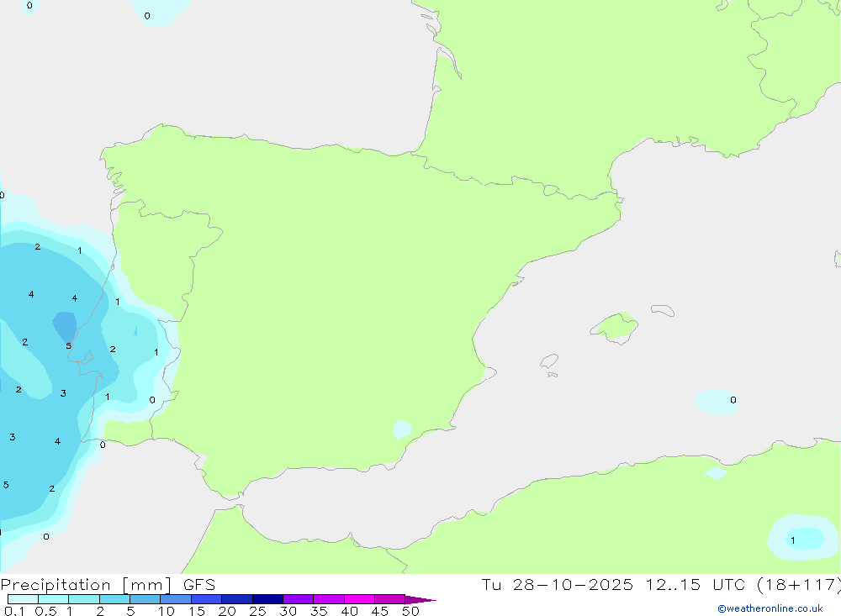Click the legend swatch between 1 and 2
This screenshot has width=841, height=616.
point(84,599)
